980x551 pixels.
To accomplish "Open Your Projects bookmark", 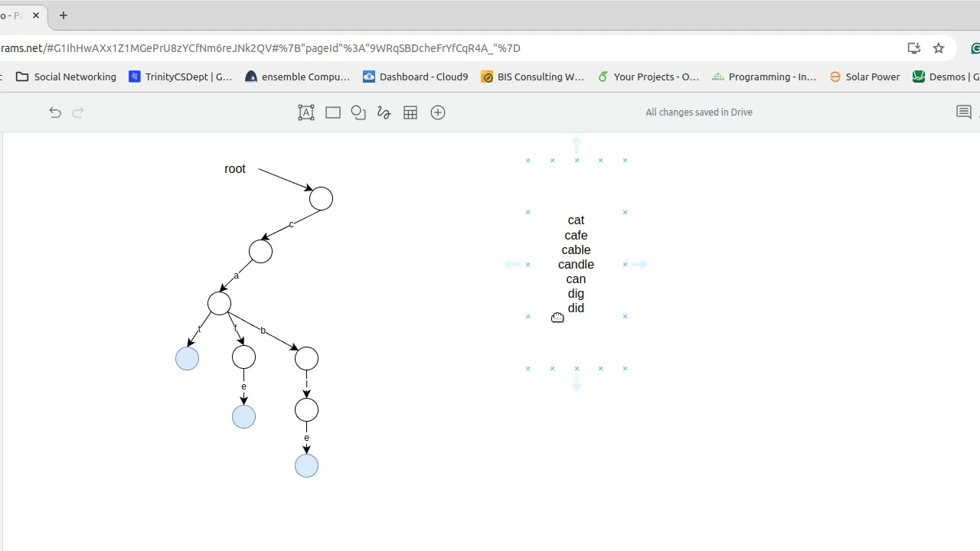I will (x=648, y=77).
